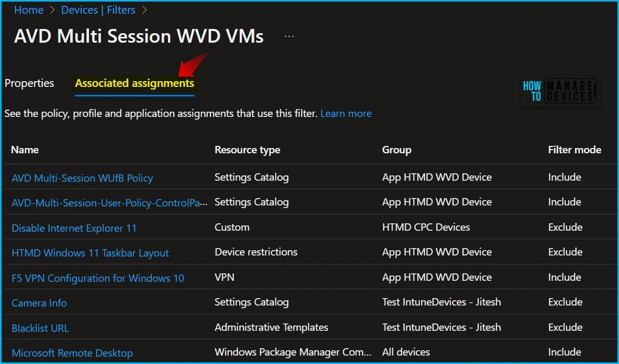Open Disable Internet Explorer 11 policy

74,228
